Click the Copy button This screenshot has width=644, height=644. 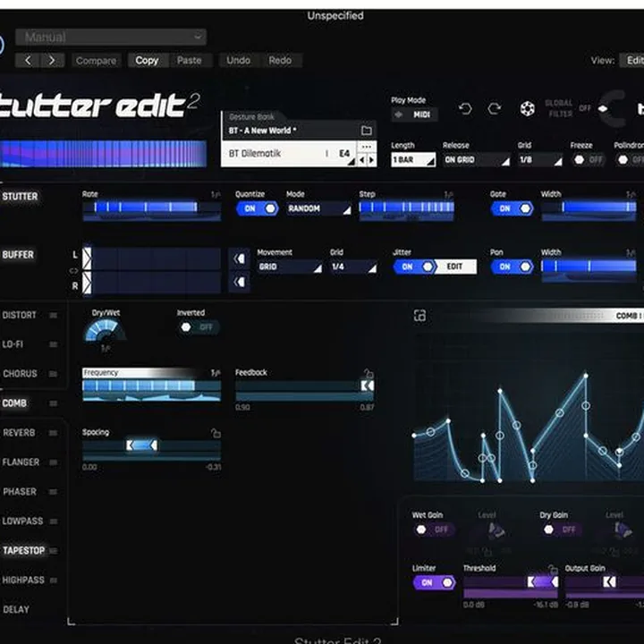147,61
